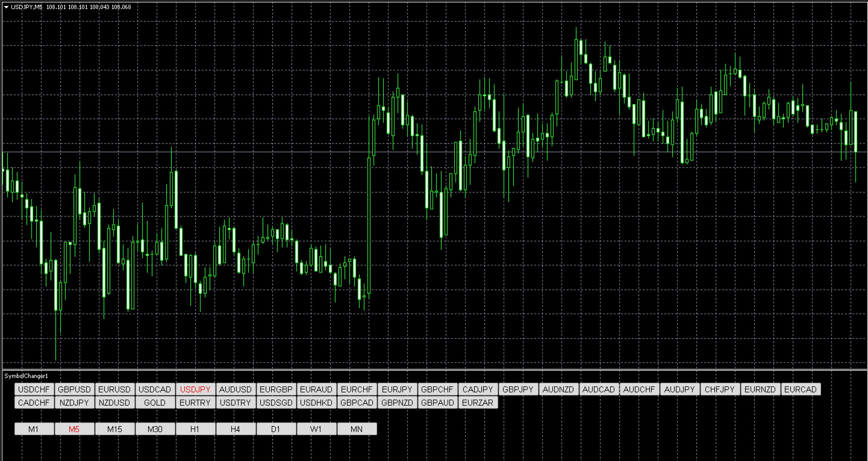Pick the GBPCHF symbol
This screenshot has width=868, height=461.
click(437, 389)
